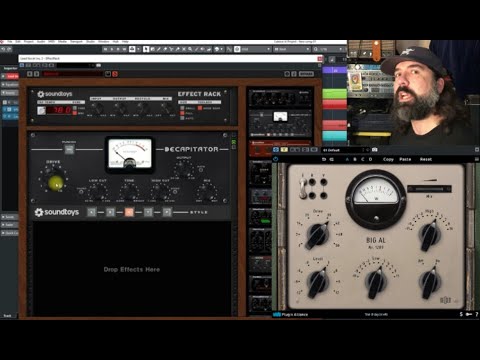This screenshot has height=360, width=480.
Task: Select the Draw pencil tool in the Cubase toolbar
Action: [x=159, y=49]
